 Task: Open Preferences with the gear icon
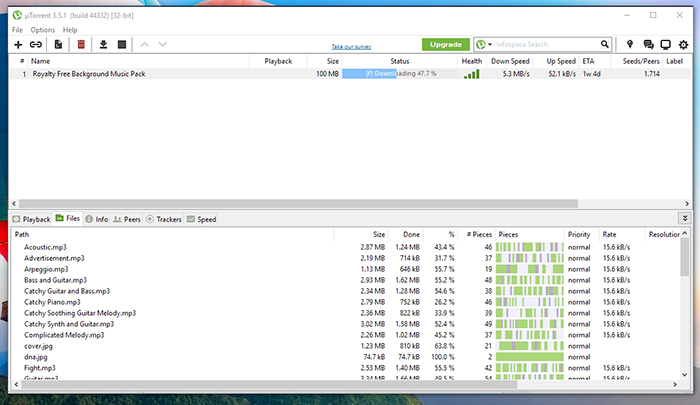[683, 45]
